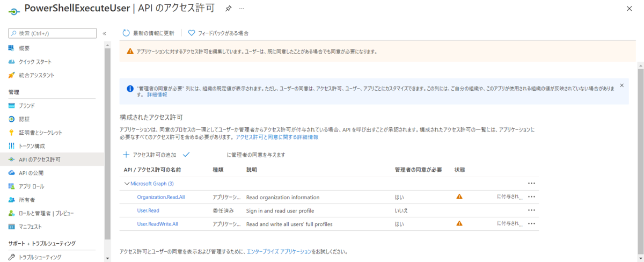Open User.Read permission link
Image resolution: width=644 pixels, height=262 pixels.
tap(148, 210)
